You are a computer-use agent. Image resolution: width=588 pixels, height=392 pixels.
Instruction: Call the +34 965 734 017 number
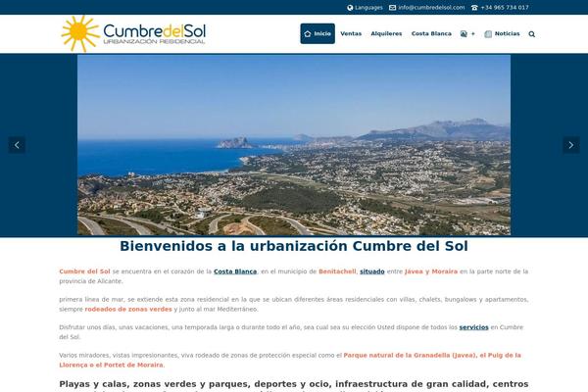click(x=505, y=8)
